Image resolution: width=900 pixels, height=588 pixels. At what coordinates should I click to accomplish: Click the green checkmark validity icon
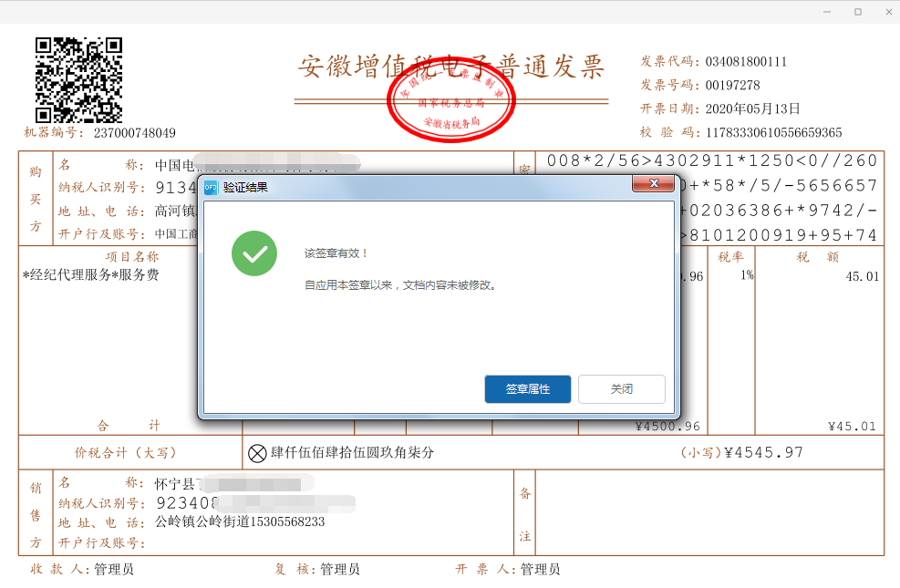[x=254, y=253]
